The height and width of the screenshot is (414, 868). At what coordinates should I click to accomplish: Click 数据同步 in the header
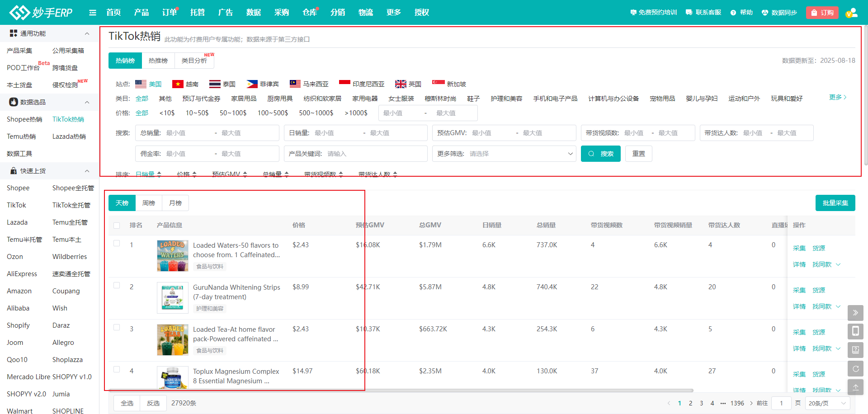click(779, 13)
